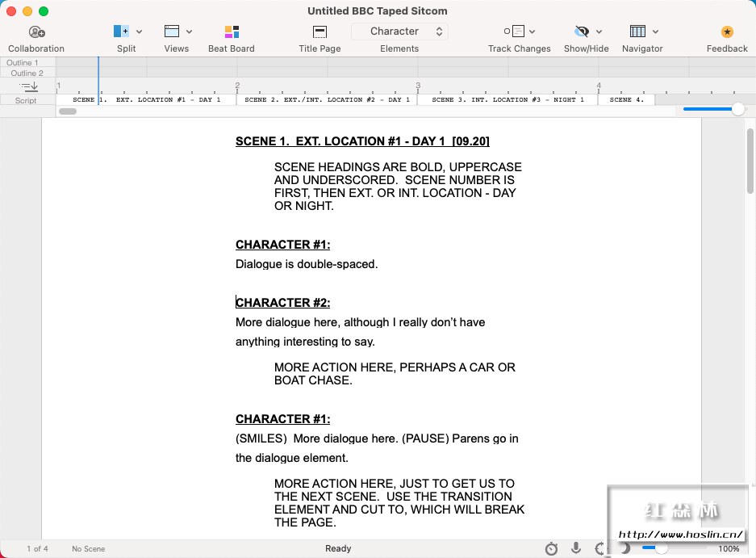The height and width of the screenshot is (558, 756).
Task: Toggle the night mode moon icon
Action: pyautogui.click(x=625, y=548)
